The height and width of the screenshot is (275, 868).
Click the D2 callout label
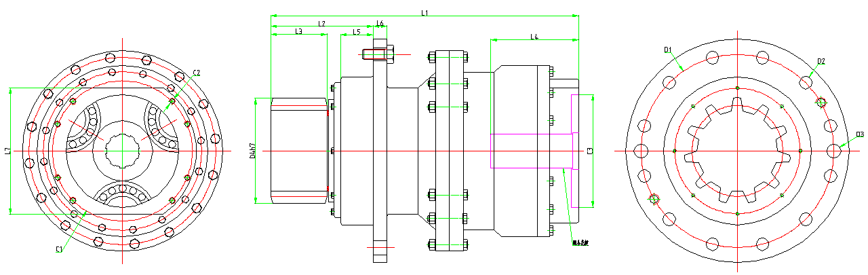821,61
